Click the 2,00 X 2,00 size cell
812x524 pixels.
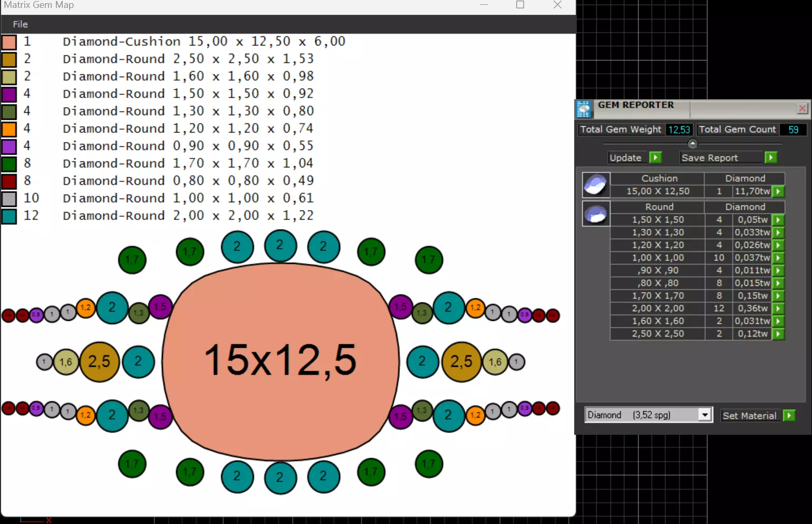click(x=658, y=309)
